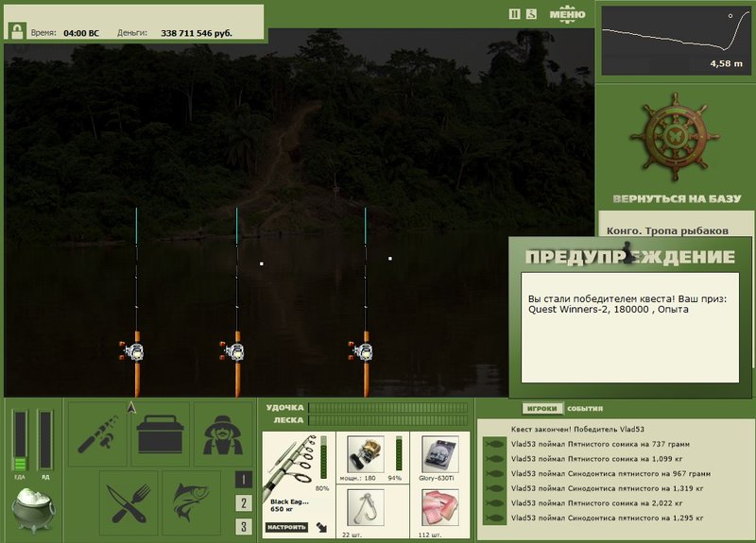Select the third fishing rod on the right
Image resolution: width=756 pixels, height=543 pixels.
365,302
